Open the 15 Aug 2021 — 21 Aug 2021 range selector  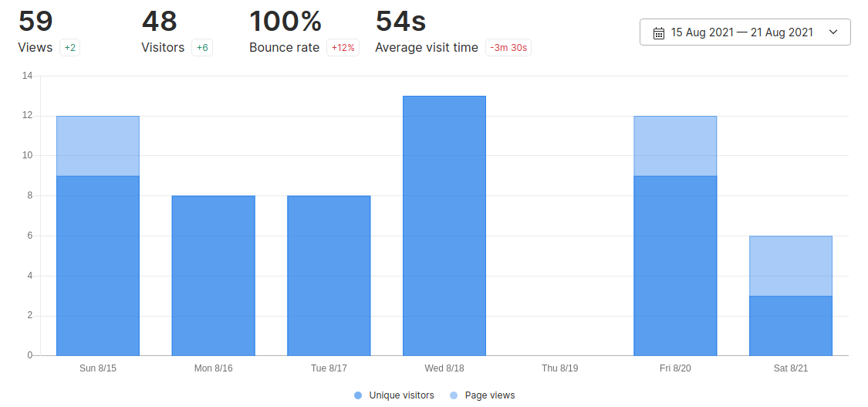[x=741, y=32]
